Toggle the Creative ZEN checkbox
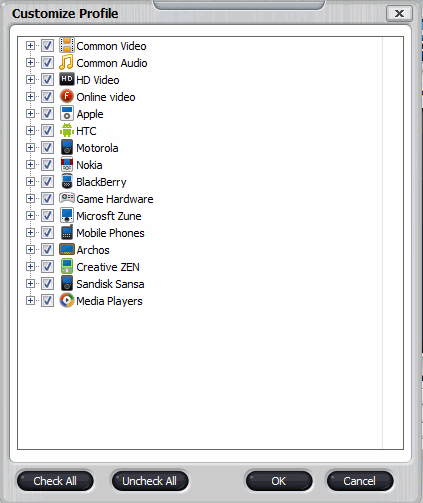 [47, 267]
